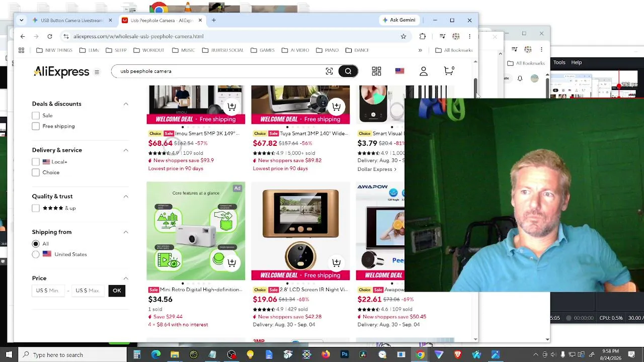Open a new browser tab
The image size is (644, 362).
(x=214, y=20)
